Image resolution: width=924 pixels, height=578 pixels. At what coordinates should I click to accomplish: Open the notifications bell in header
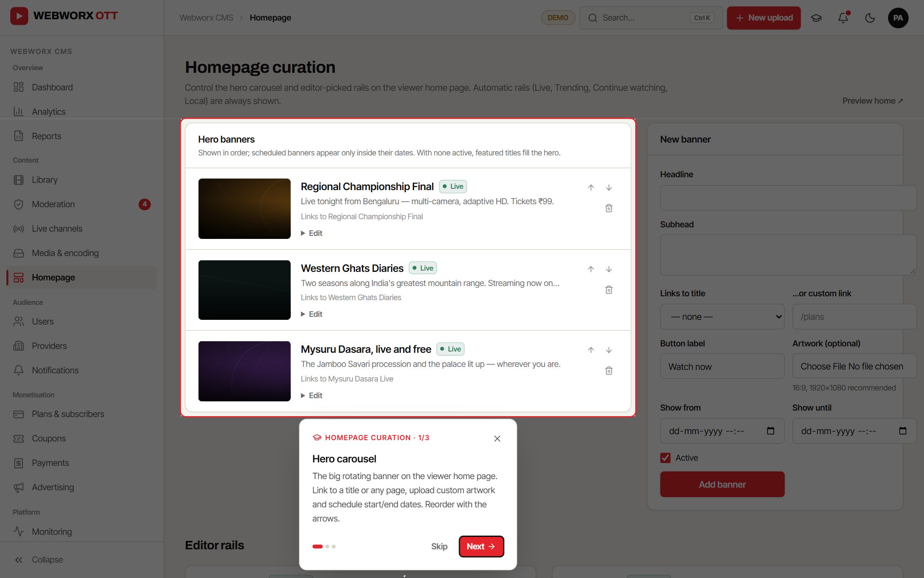pyautogui.click(x=843, y=18)
